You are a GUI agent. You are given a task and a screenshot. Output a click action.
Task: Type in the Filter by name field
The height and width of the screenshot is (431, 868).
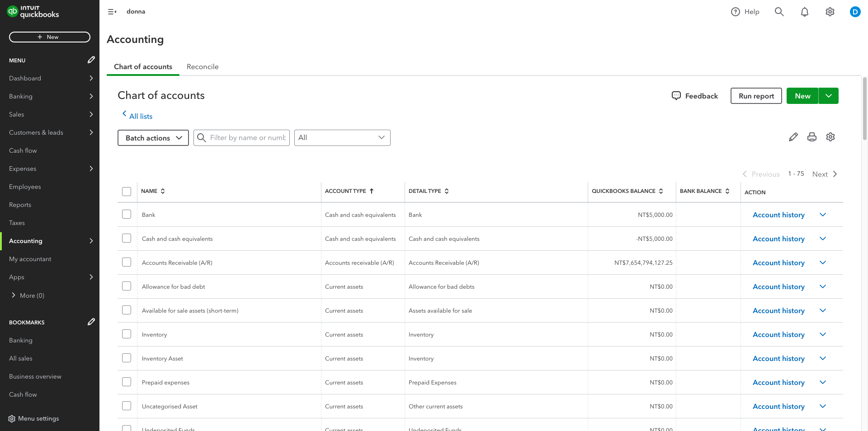point(248,138)
